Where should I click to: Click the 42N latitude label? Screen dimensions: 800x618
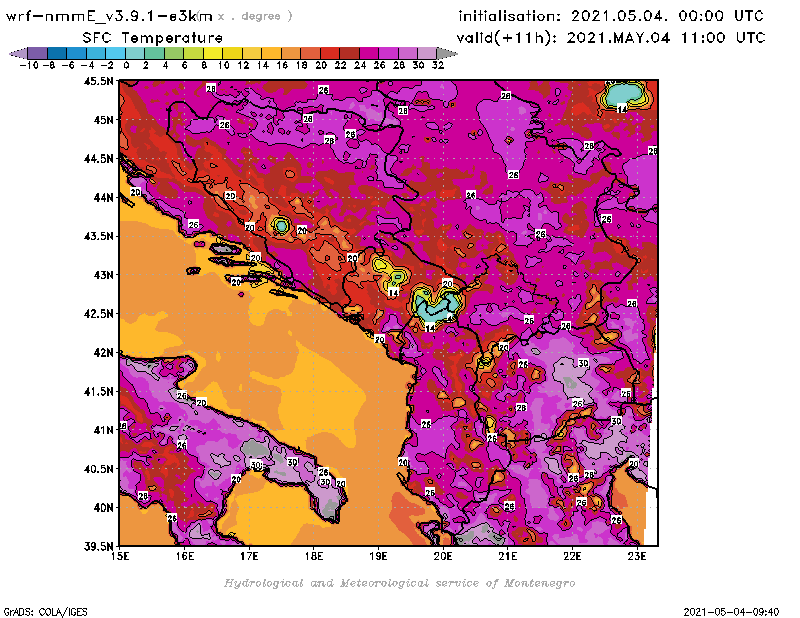103,353
